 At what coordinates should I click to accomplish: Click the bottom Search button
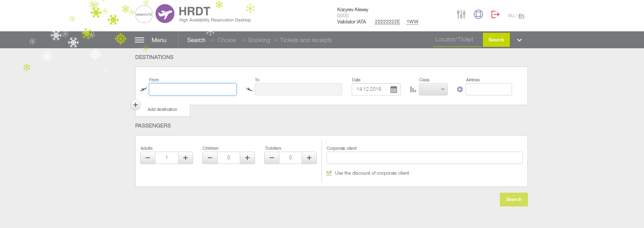pos(514,200)
